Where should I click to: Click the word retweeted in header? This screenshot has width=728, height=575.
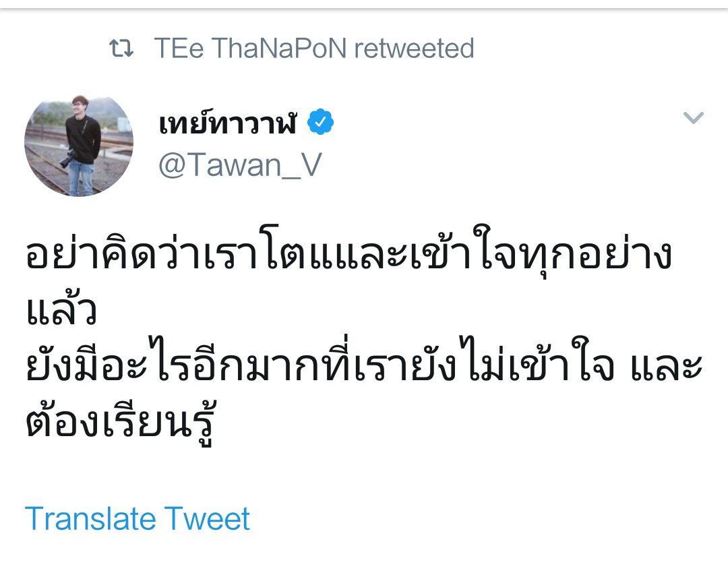pos(414,49)
